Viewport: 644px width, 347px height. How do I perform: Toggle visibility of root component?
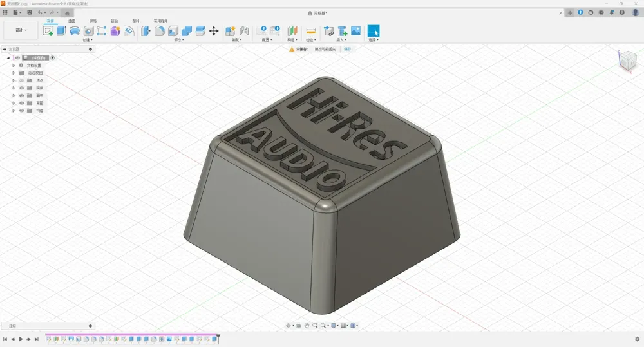click(x=17, y=58)
